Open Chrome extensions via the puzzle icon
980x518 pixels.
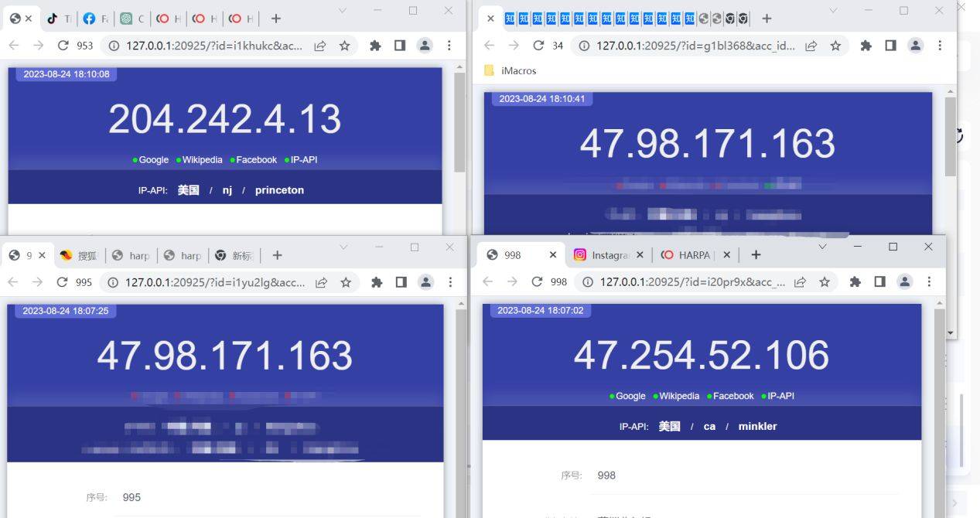(x=375, y=46)
